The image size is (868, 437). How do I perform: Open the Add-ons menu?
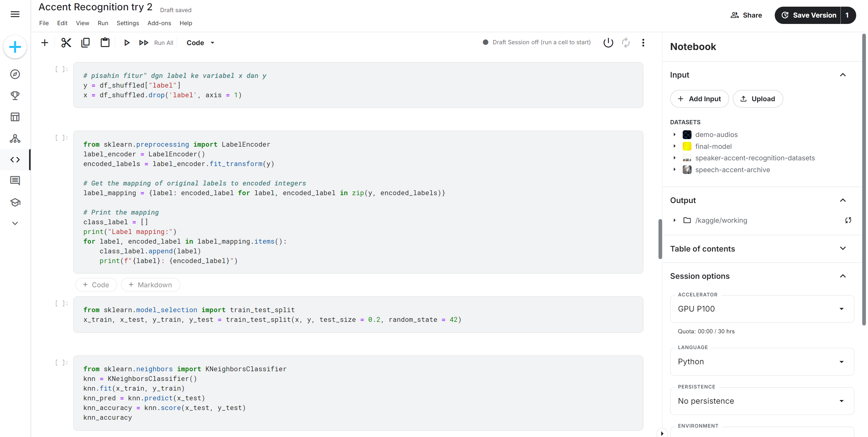tap(159, 23)
